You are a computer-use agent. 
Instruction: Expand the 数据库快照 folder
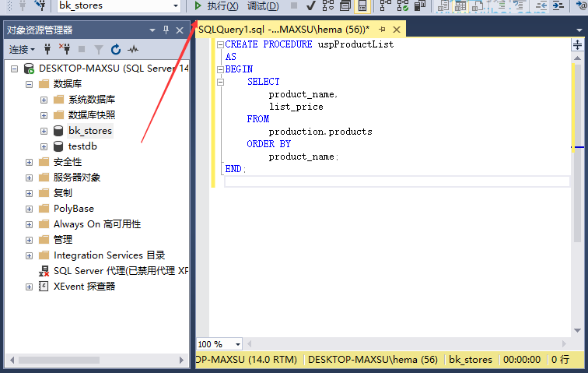click(44, 116)
